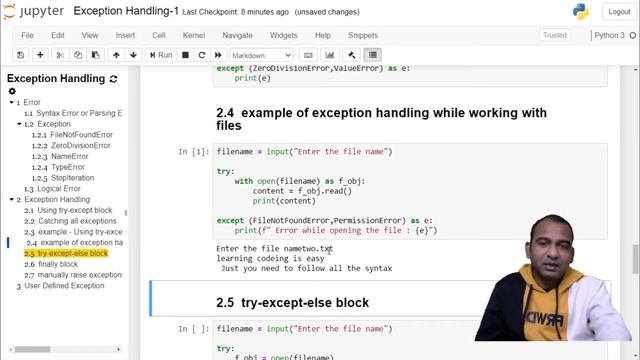Insert a new cell with the plus icon
The image size is (640, 360).
(40, 55)
